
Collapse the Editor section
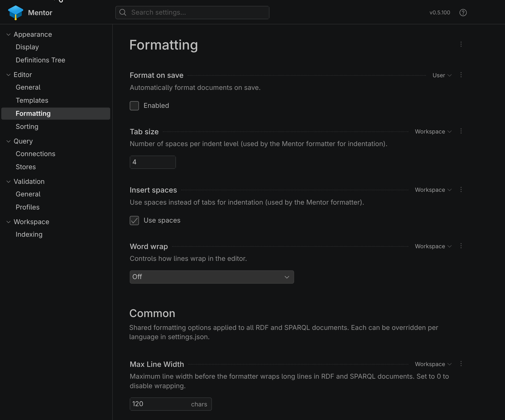(x=8, y=75)
